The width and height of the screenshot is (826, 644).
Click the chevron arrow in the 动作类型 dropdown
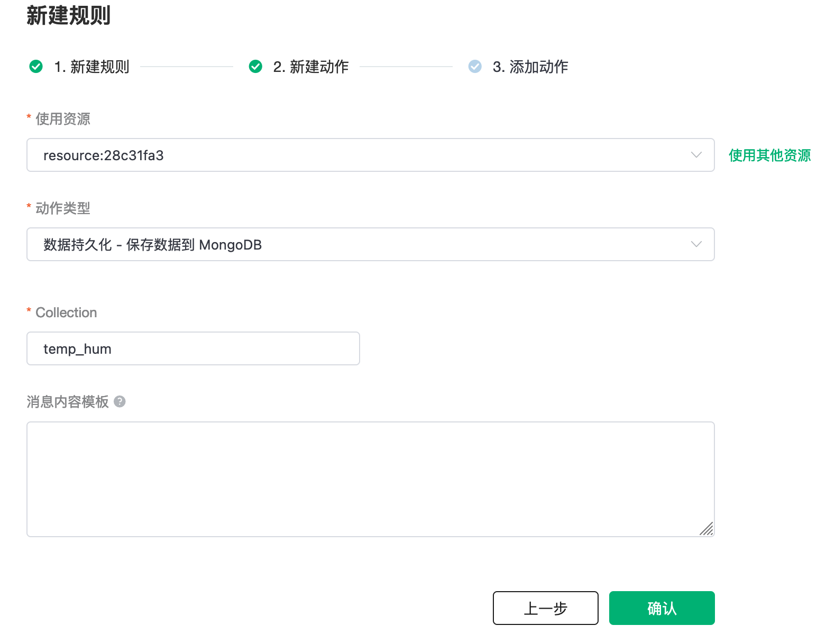click(696, 245)
